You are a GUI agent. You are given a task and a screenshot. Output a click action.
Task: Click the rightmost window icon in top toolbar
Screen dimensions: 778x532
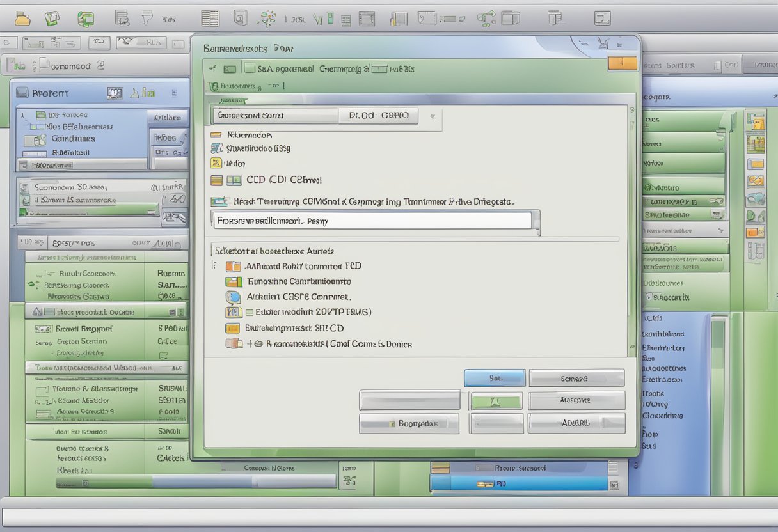pos(601,18)
